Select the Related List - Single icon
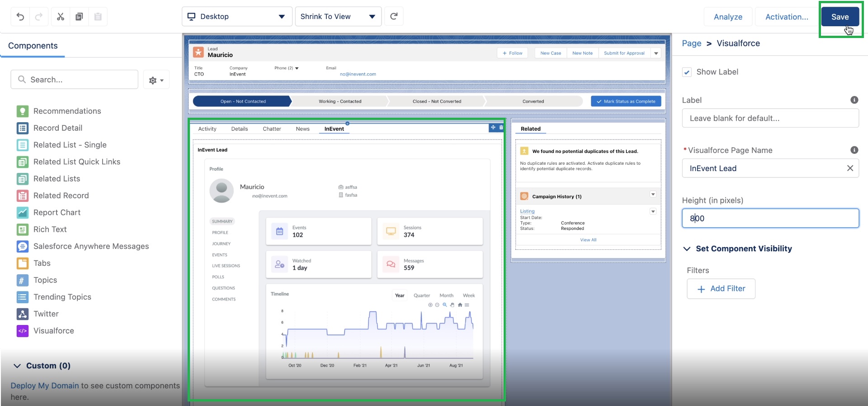The height and width of the screenshot is (406, 868). [23, 145]
